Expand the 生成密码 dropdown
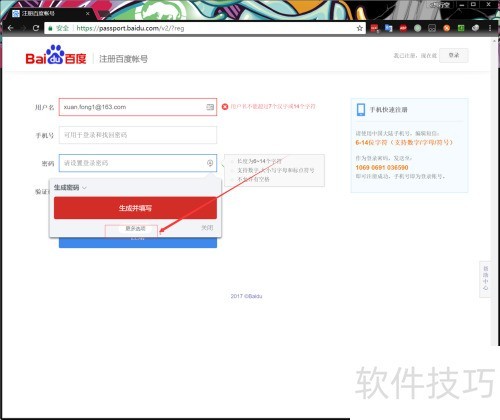This screenshot has width=500, height=420. [70, 188]
